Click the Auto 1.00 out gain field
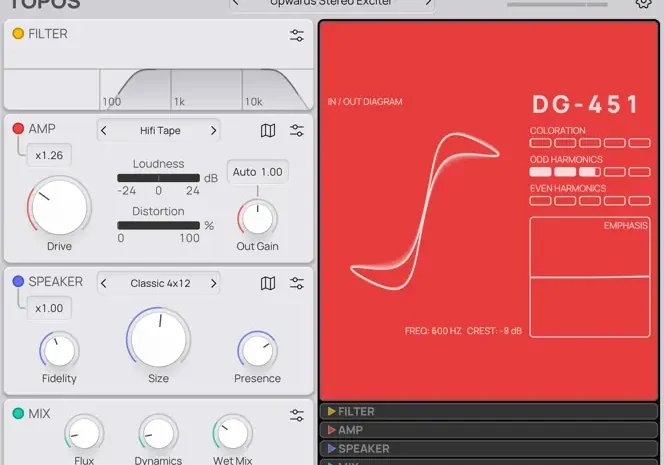The image size is (664, 465). click(x=257, y=172)
